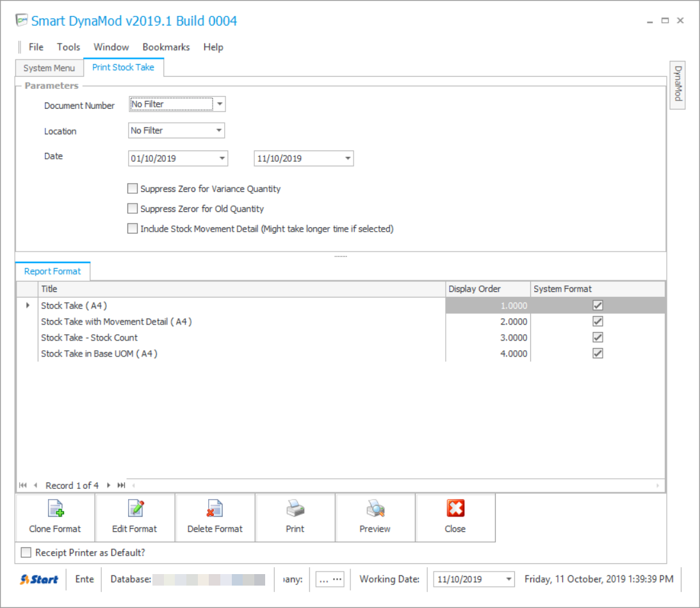This screenshot has height=608, width=700.
Task: Go to first record navigation arrow
Action: (x=23, y=485)
